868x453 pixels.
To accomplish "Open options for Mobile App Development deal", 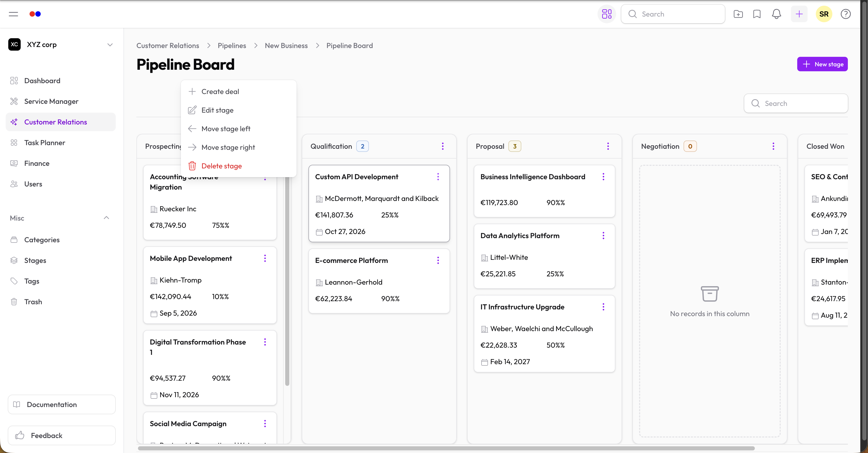I will (265, 258).
